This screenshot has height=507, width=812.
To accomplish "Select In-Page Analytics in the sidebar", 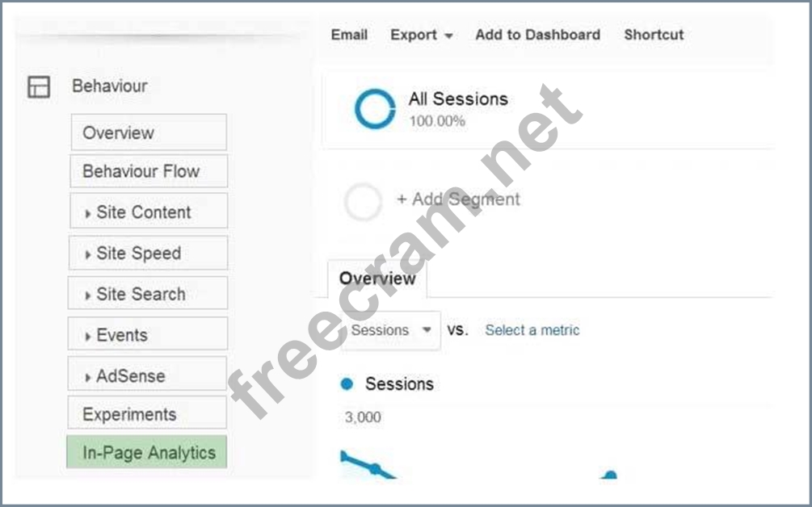I will pos(146,452).
